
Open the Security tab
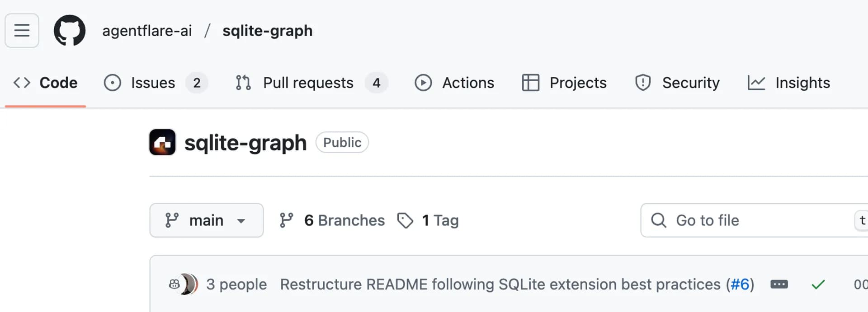[677, 83]
